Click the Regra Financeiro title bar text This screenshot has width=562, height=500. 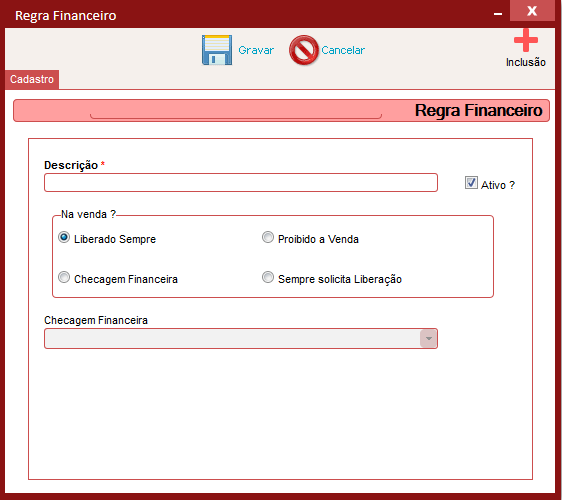(66, 16)
